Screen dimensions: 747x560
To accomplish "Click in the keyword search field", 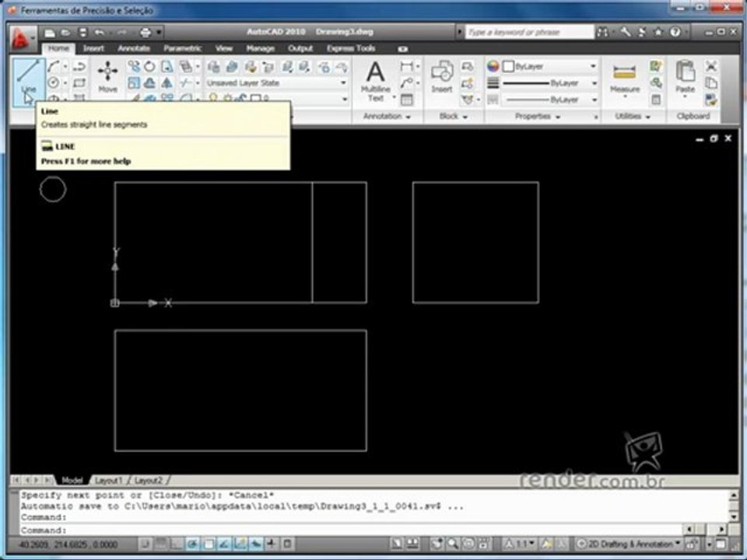I will 529,32.
